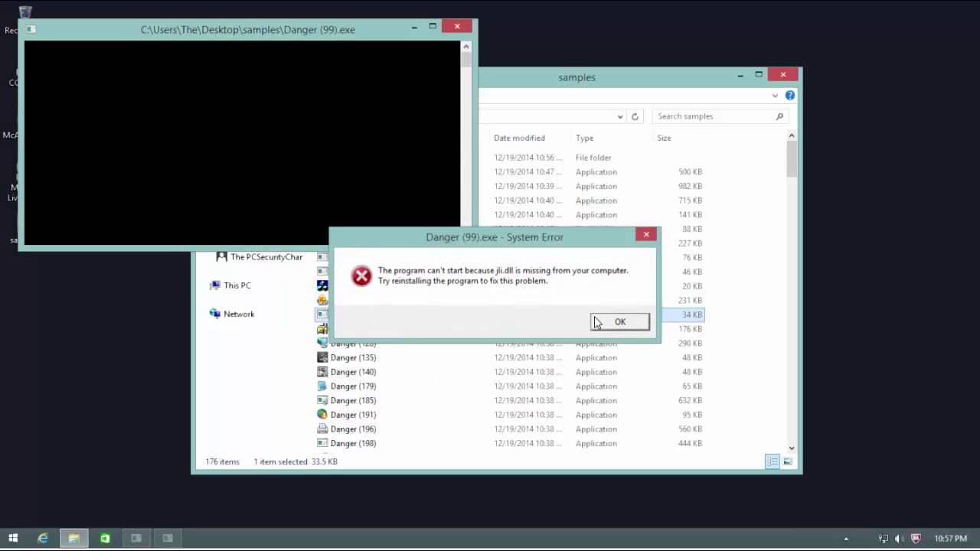Select file Danger (191)
Screen dimensions: 980x551
pyautogui.click(x=353, y=415)
